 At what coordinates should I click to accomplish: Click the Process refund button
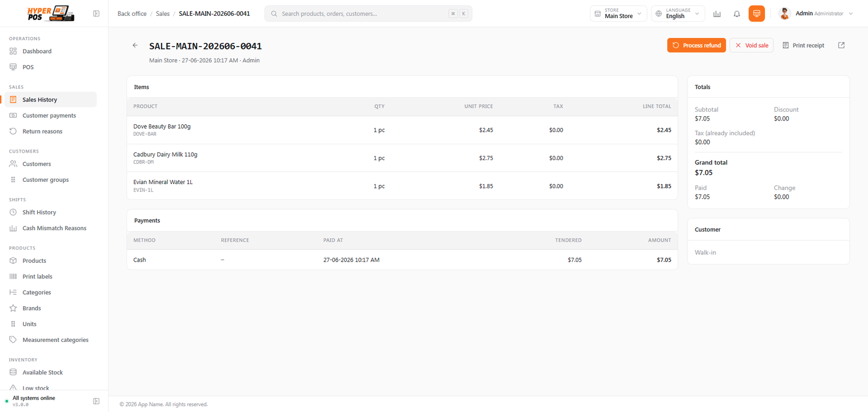point(697,45)
